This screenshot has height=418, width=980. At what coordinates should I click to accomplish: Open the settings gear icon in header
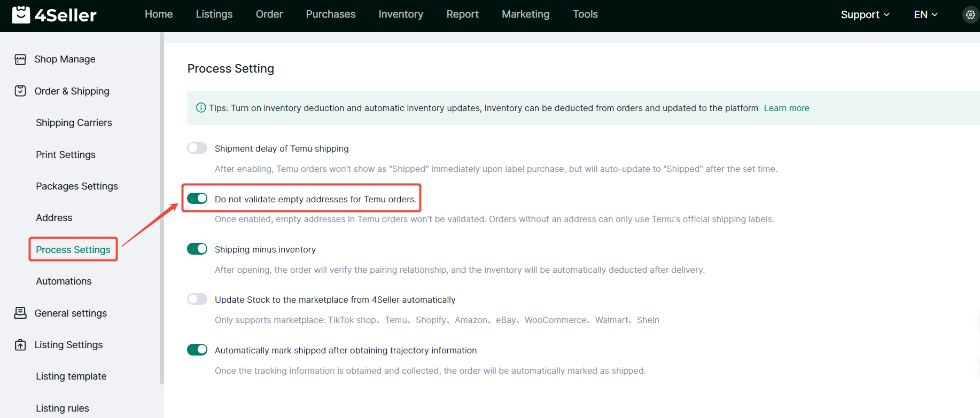click(970, 15)
